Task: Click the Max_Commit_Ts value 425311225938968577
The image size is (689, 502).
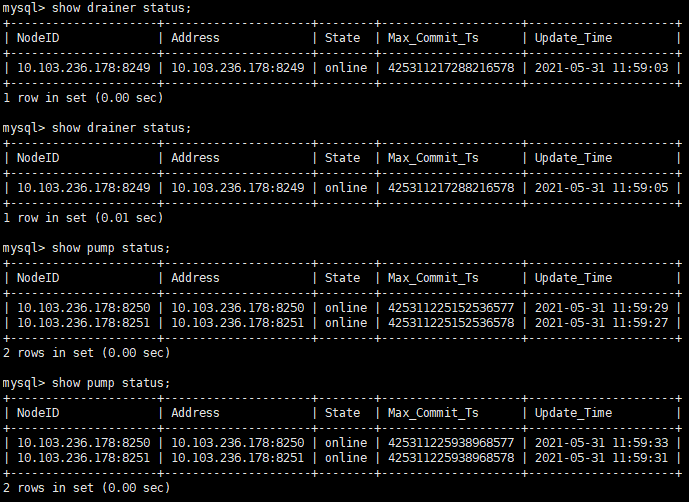Action: coord(451,443)
